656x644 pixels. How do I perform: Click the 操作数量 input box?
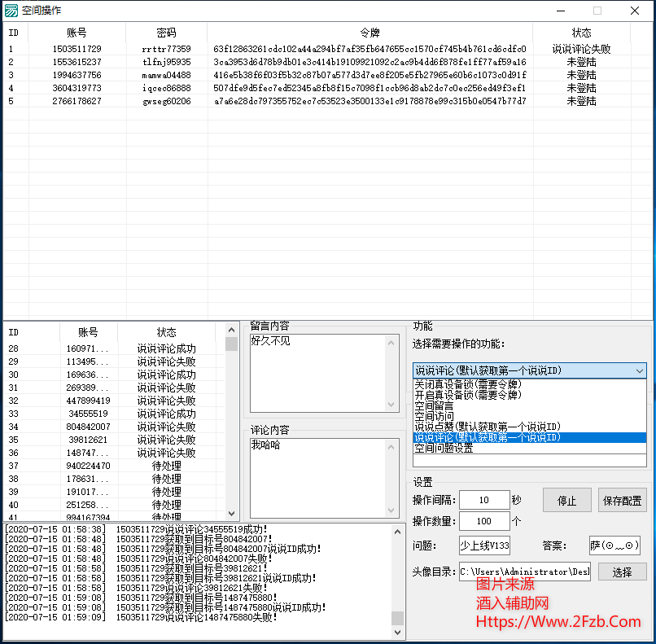(483, 521)
